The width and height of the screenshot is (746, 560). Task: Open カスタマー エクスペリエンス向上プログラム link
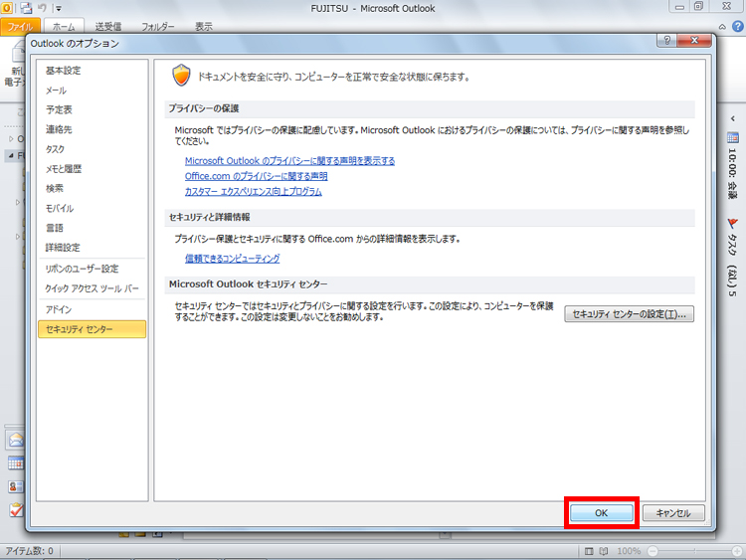[253, 191]
